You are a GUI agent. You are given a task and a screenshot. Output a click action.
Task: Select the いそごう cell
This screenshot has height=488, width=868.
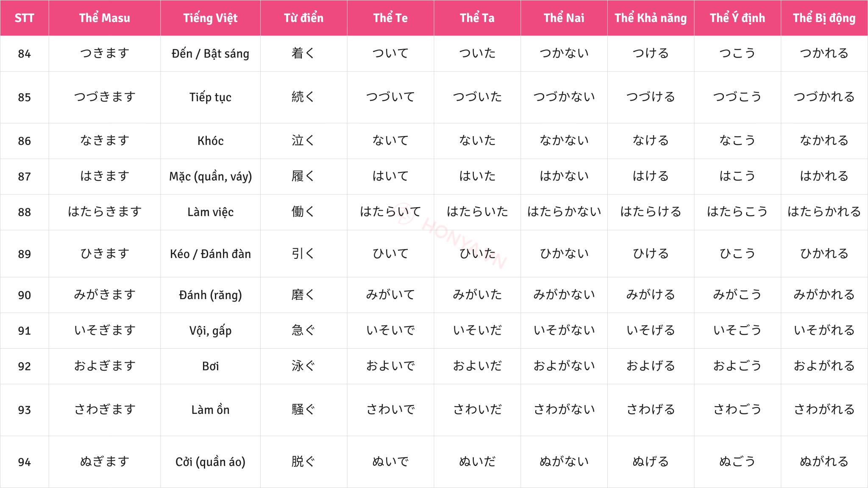coord(737,330)
